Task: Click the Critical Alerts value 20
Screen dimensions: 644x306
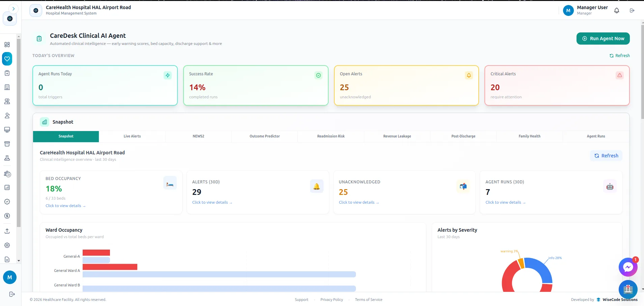Action: pos(495,87)
